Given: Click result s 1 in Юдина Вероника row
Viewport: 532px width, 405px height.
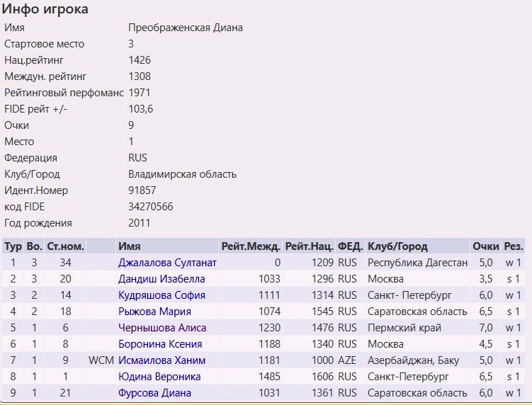Looking at the screenshot, I should [x=514, y=377].
